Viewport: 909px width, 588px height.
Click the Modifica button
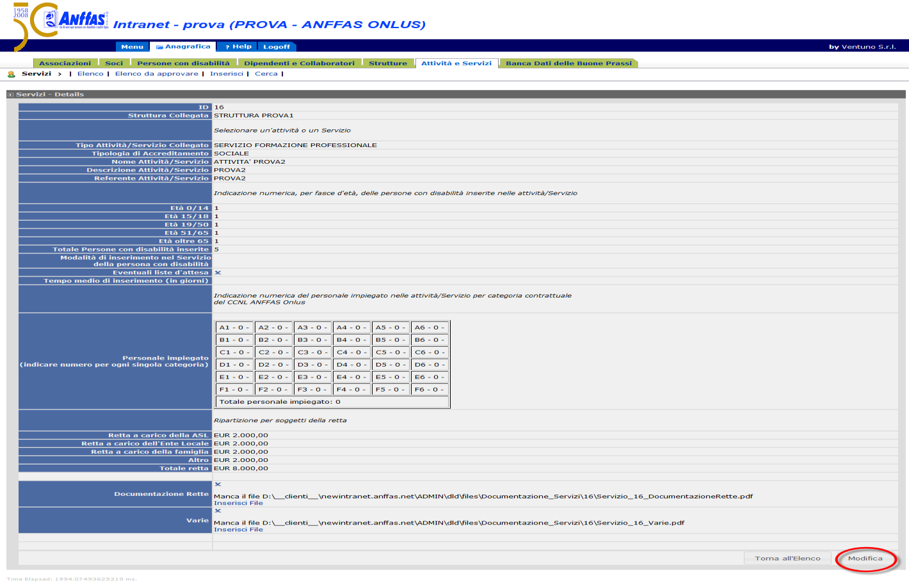865,559
